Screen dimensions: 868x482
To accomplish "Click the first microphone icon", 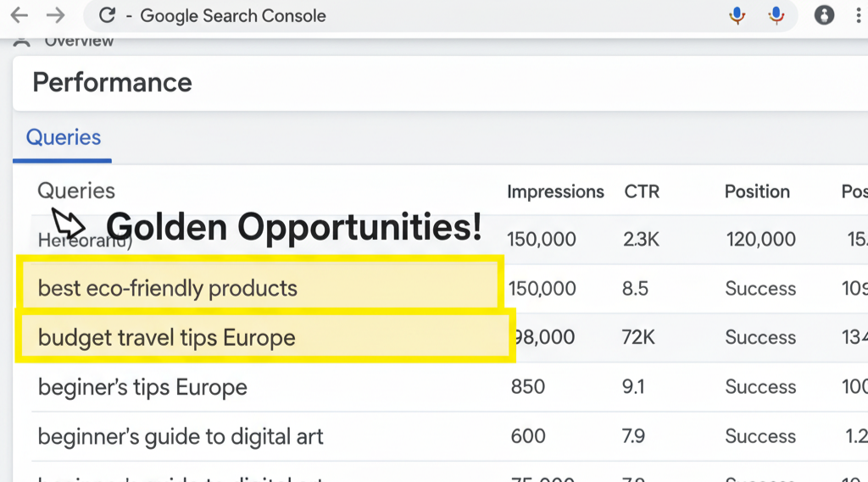I will [x=737, y=15].
